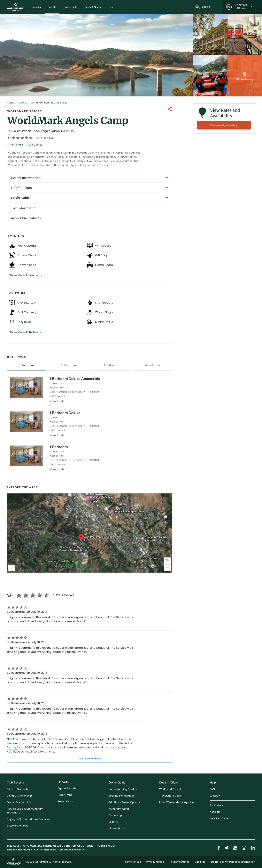The height and width of the screenshot is (868, 262).
Task: Click the Shuffleboard activity icon
Action: pyautogui.click(x=90, y=303)
